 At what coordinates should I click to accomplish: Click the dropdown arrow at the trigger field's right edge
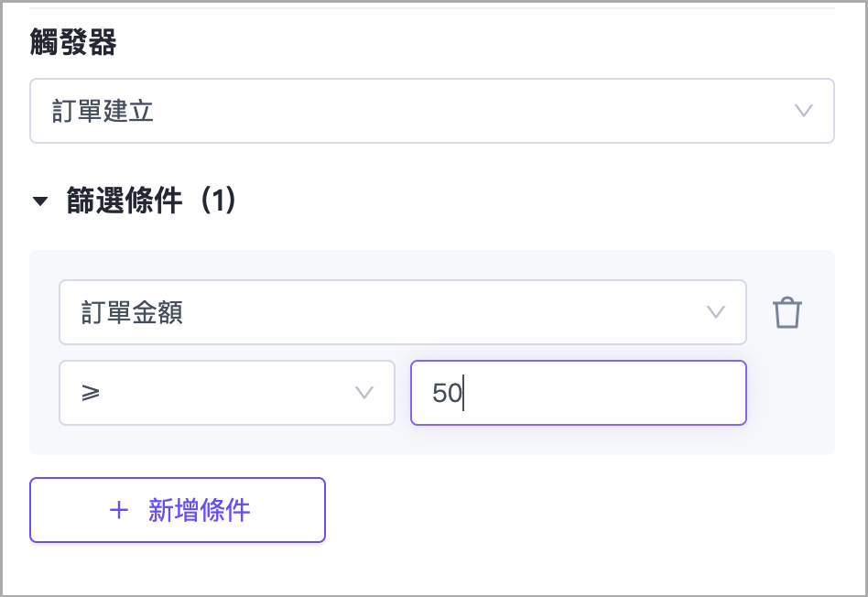[803, 111]
